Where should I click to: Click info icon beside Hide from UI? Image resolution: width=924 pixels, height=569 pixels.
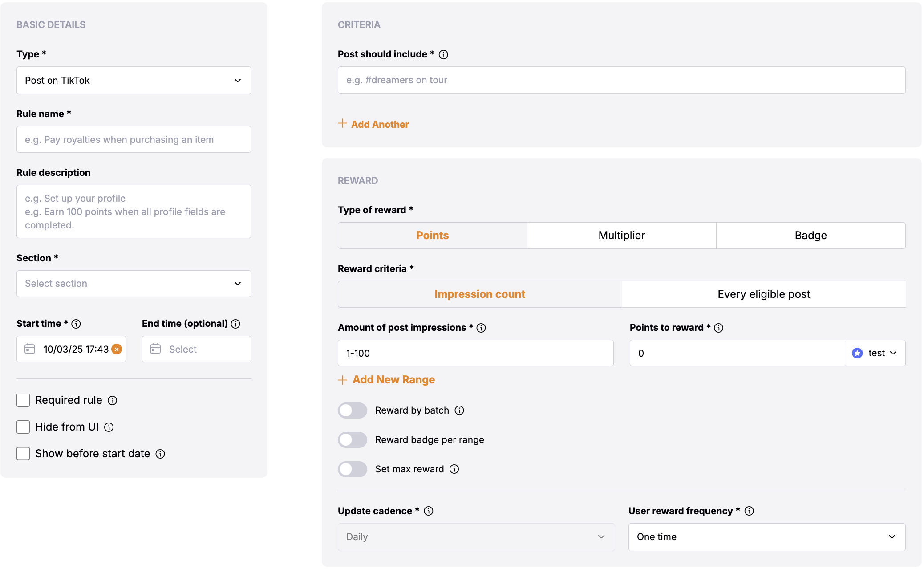[x=109, y=427]
